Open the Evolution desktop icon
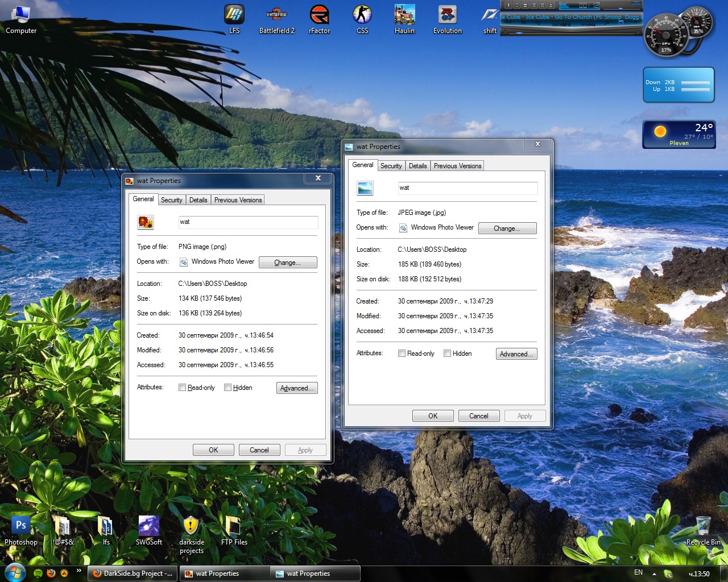728x582 pixels. pos(448,19)
